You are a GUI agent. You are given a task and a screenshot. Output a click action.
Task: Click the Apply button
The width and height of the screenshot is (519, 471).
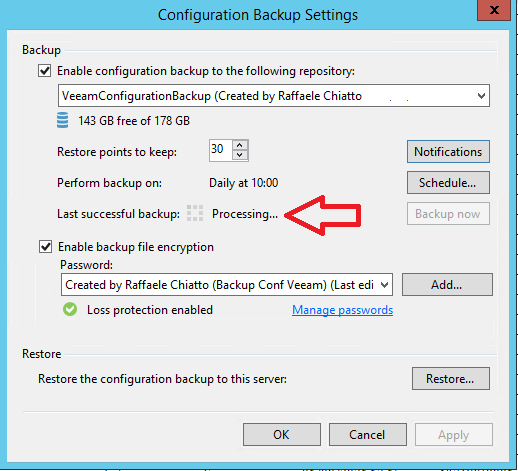click(x=454, y=435)
